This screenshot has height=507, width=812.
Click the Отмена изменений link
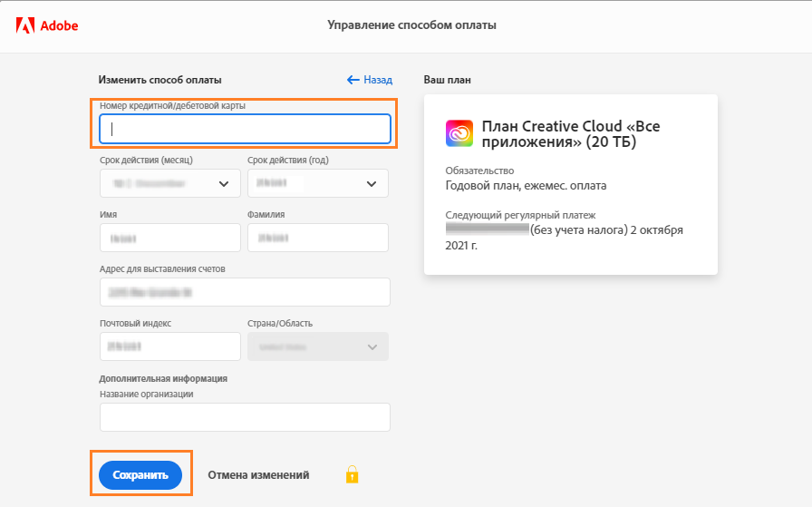pyautogui.click(x=258, y=474)
